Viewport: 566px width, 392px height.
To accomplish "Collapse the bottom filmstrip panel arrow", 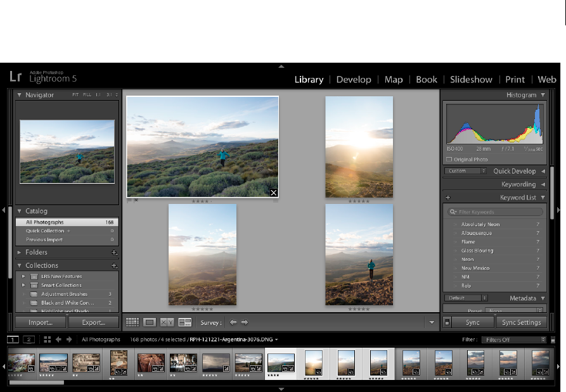I will 281,389.
